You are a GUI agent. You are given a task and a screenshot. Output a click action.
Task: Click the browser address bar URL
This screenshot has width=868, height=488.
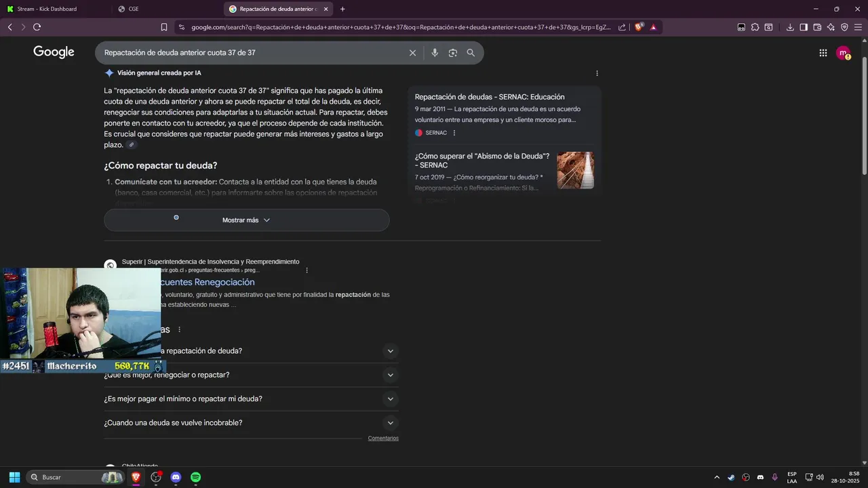click(x=400, y=27)
